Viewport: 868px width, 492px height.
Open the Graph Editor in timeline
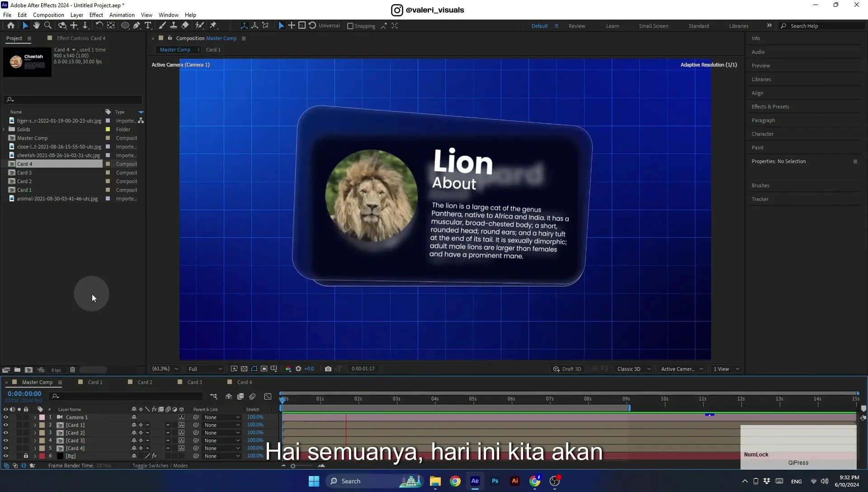click(x=268, y=397)
